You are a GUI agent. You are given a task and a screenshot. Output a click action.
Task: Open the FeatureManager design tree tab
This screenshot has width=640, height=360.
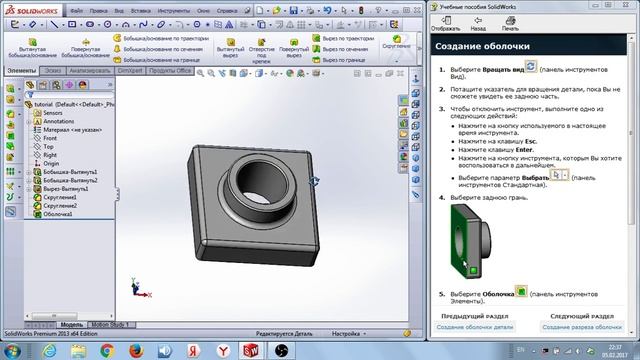(x=30, y=85)
